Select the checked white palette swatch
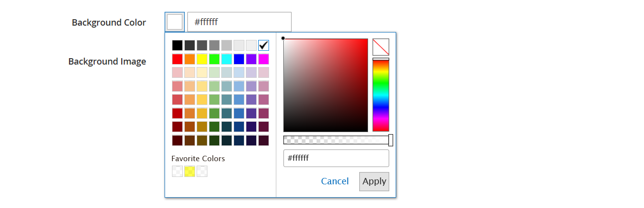Viewport: 644px width, 208px height. 264,45
